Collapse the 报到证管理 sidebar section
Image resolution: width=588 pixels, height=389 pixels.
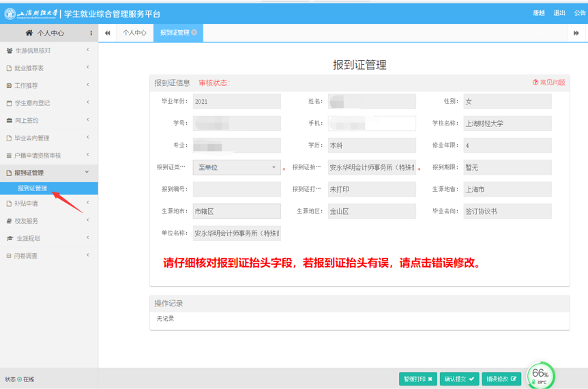[87, 172]
